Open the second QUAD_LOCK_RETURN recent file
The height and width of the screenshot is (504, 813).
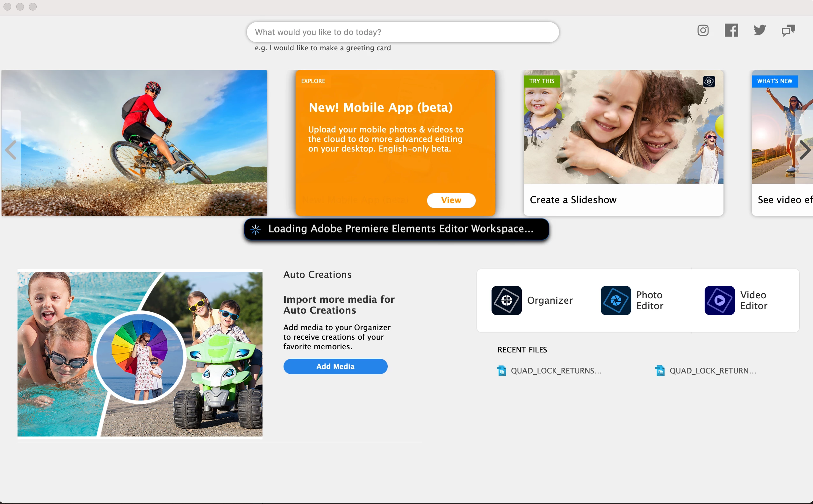point(712,371)
